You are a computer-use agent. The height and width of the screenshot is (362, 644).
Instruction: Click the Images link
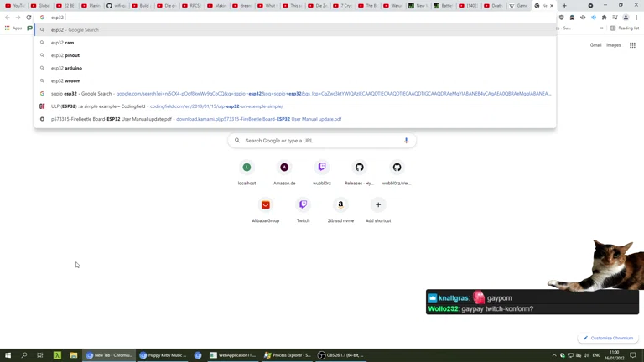coord(614,45)
